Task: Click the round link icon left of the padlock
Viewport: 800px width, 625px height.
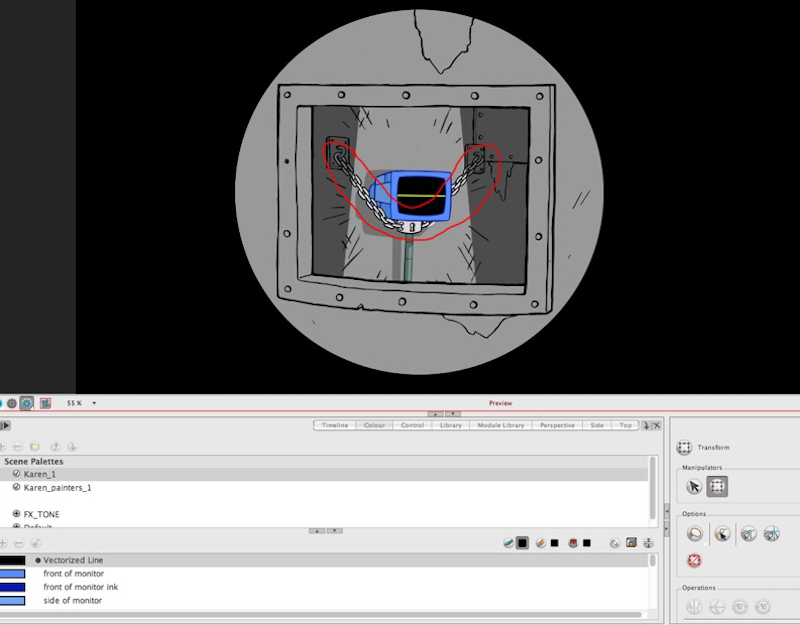Action: click(x=615, y=543)
